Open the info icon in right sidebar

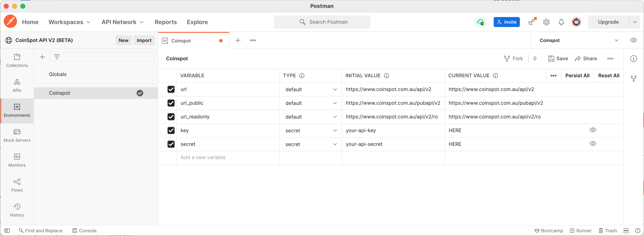point(633,59)
